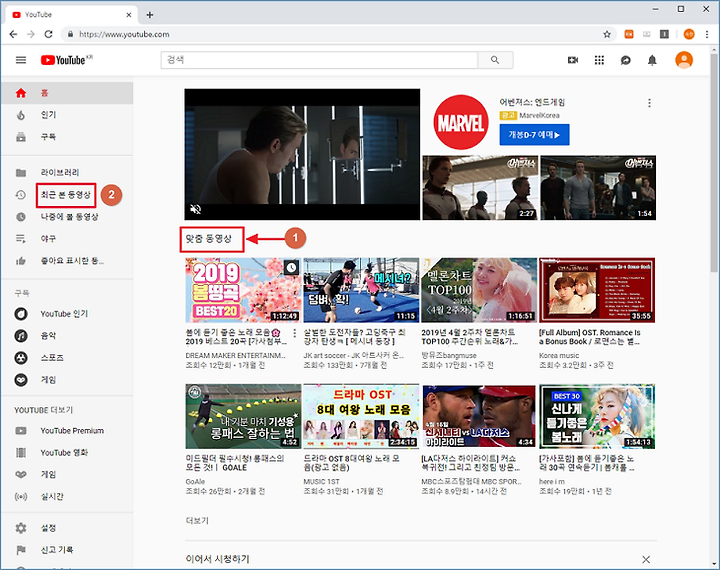Click the page vertical scrollbar
720x570 pixels.
coord(714,161)
